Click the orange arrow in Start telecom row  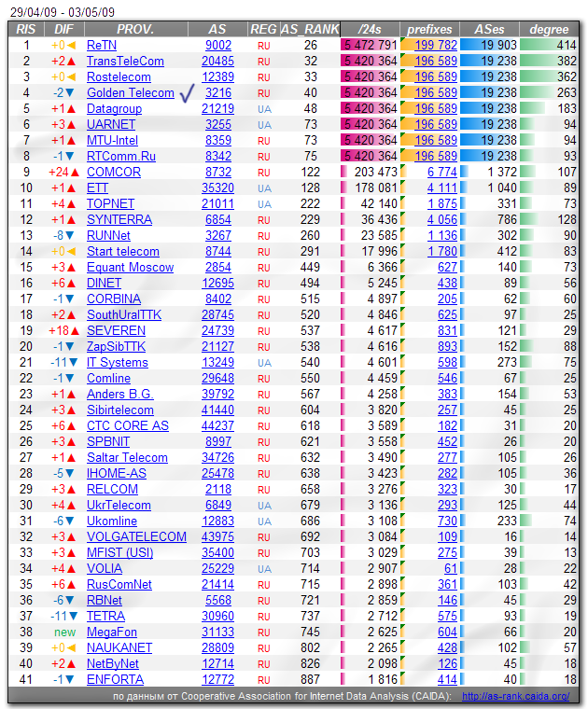pyautogui.click(x=71, y=251)
